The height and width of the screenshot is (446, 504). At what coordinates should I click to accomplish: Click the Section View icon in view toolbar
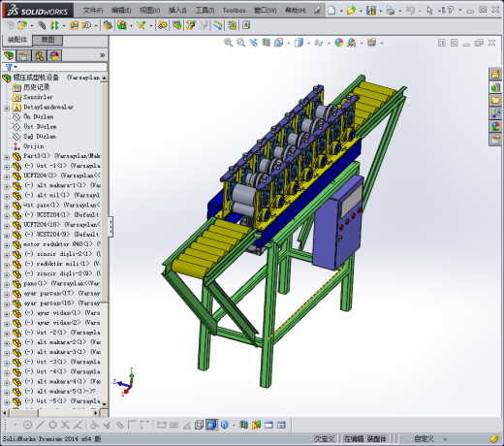(266, 43)
